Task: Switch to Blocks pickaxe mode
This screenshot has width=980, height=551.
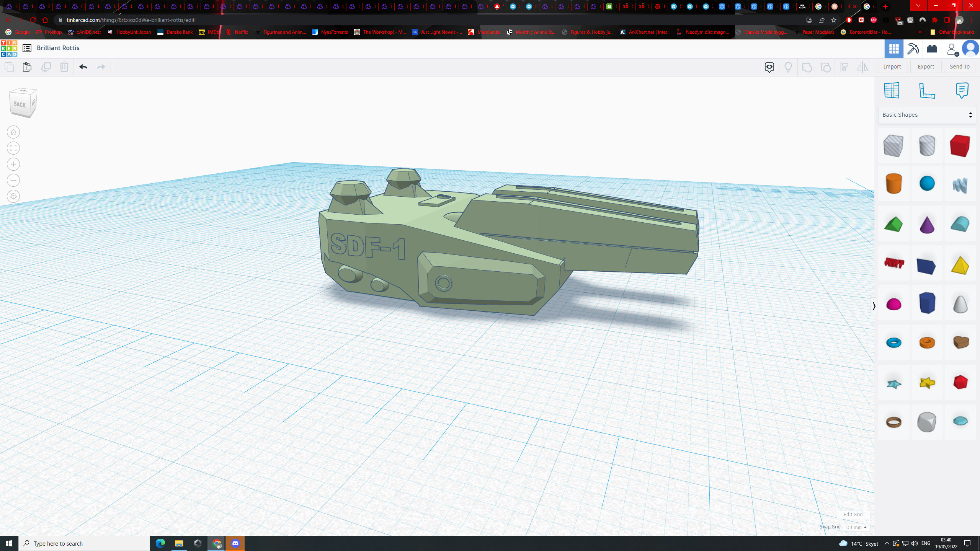Action: 913,49
